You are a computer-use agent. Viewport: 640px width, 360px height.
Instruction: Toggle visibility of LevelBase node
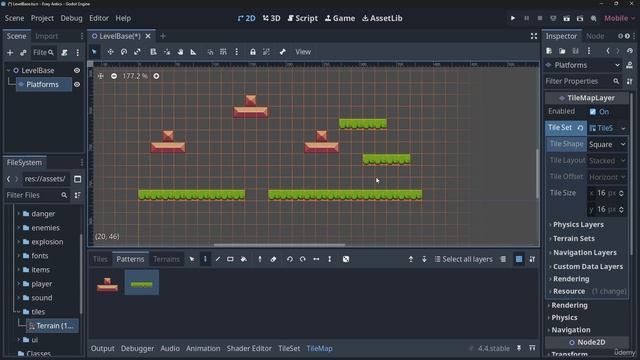77,71
